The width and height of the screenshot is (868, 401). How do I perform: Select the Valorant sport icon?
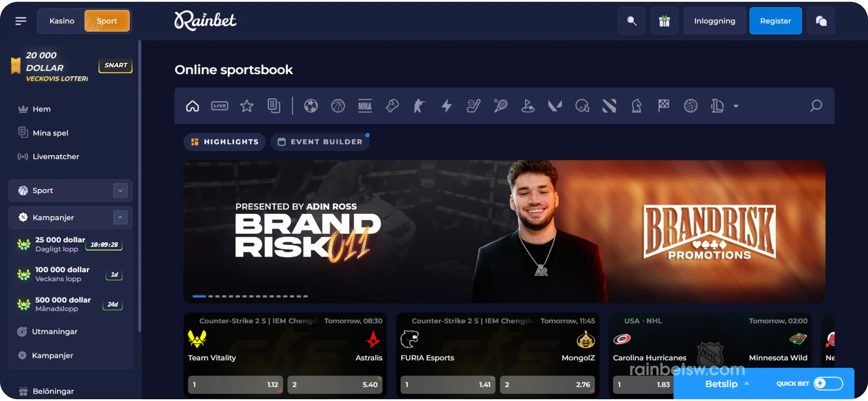tap(555, 106)
